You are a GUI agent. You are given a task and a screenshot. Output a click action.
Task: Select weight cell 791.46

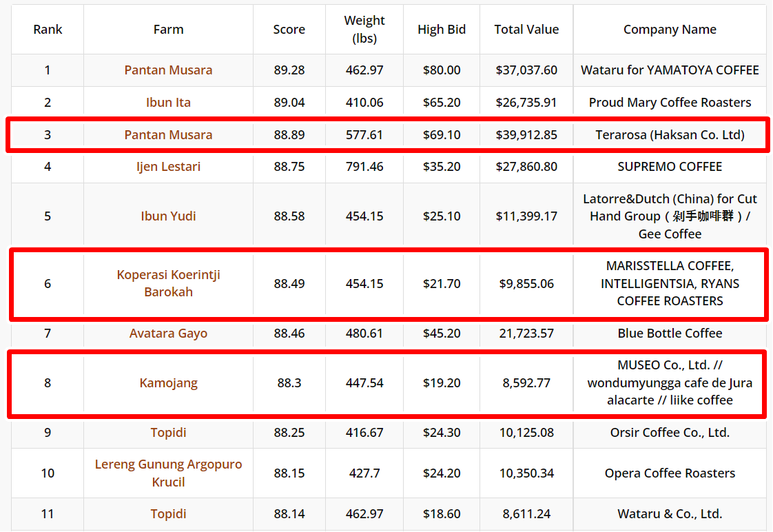tap(364, 167)
